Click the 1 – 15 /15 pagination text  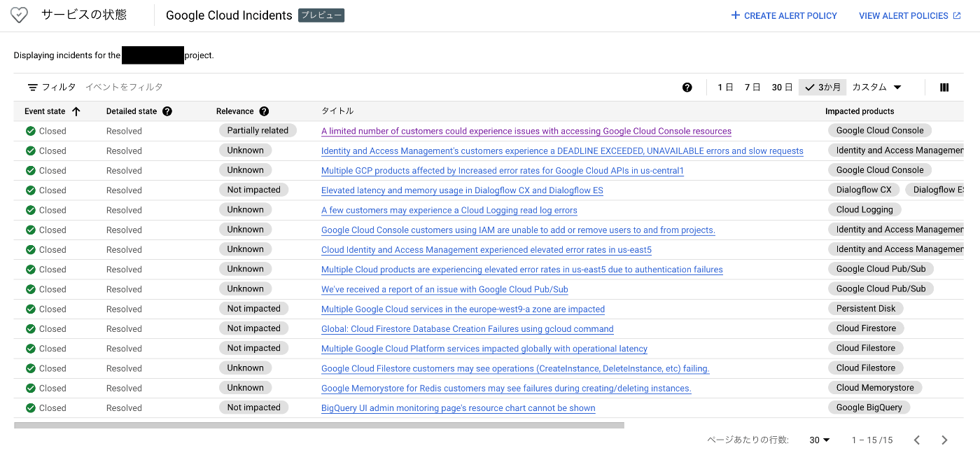tap(872, 440)
